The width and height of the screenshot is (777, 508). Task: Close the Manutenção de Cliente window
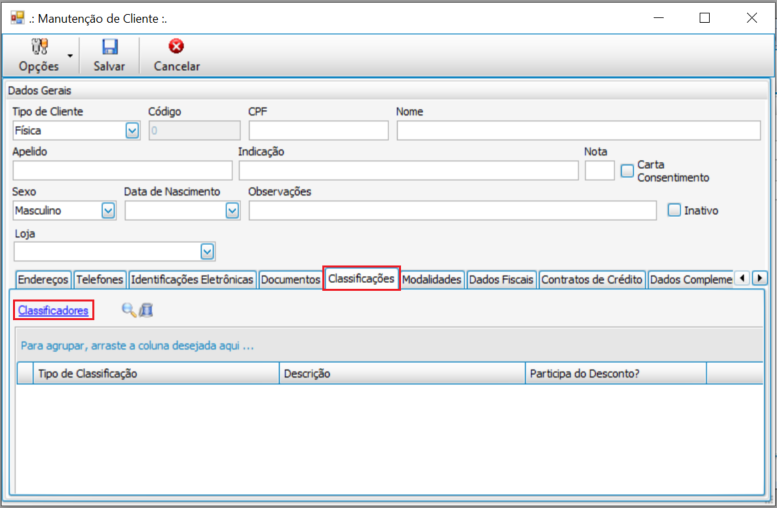click(x=752, y=18)
